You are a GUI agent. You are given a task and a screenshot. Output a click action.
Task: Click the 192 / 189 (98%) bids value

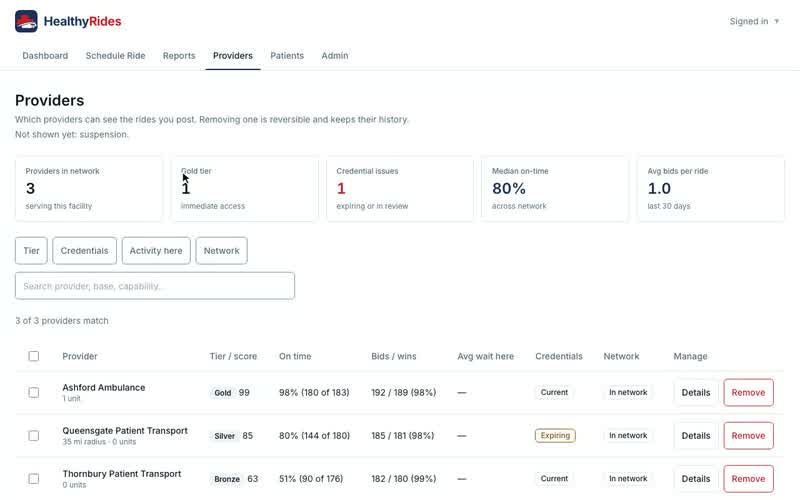[x=404, y=392]
